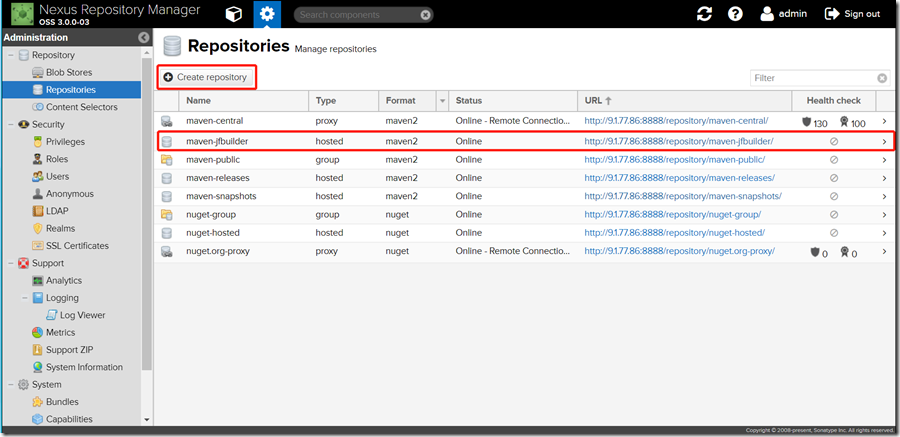Screen dimensions: 900x437
Task: Collapse the Logging tree node
Action: point(25,298)
